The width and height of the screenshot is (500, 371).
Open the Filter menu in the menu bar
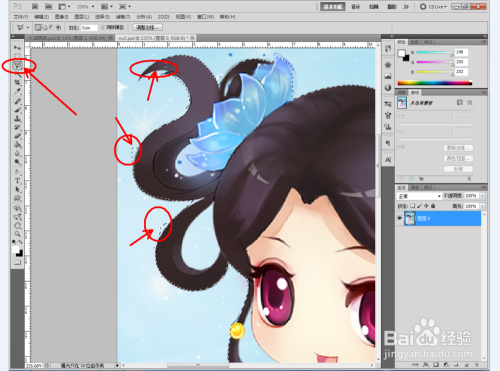[123, 17]
